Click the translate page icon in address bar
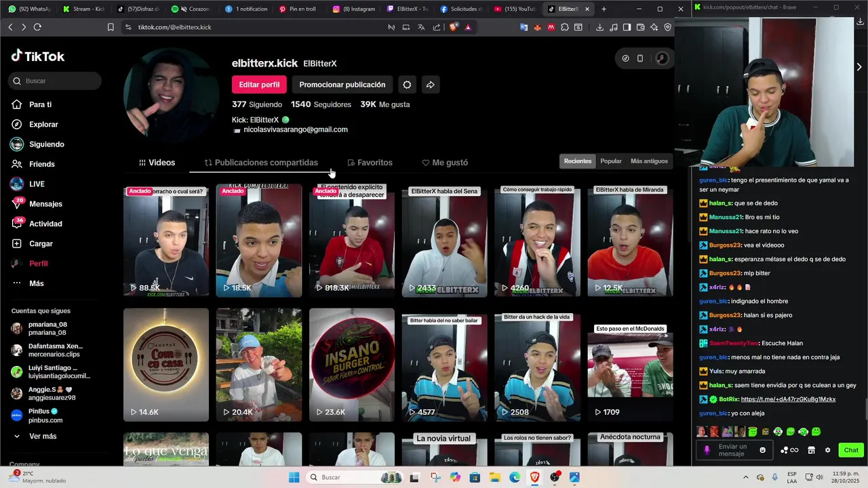The height and width of the screenshot is (488, 868). (421, 27)
